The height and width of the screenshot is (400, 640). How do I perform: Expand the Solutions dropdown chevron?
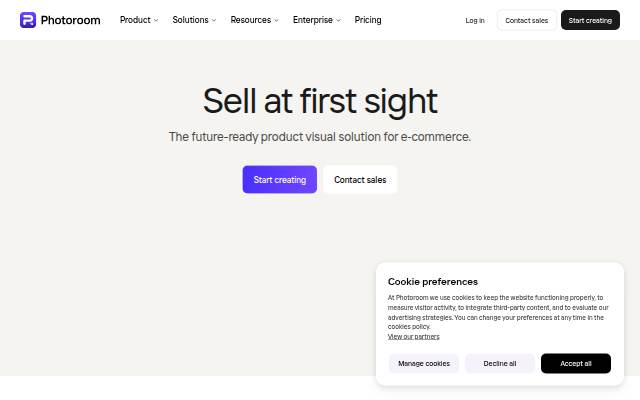[x=214, y=20]
